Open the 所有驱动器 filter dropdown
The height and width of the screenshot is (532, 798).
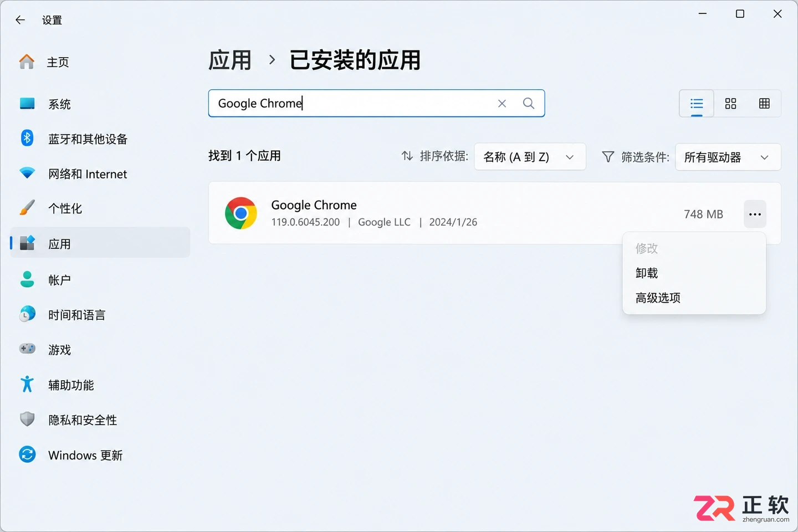click(728, 157)
